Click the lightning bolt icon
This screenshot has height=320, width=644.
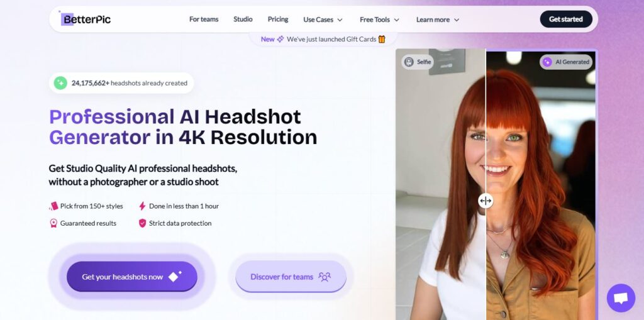[142, 206]
